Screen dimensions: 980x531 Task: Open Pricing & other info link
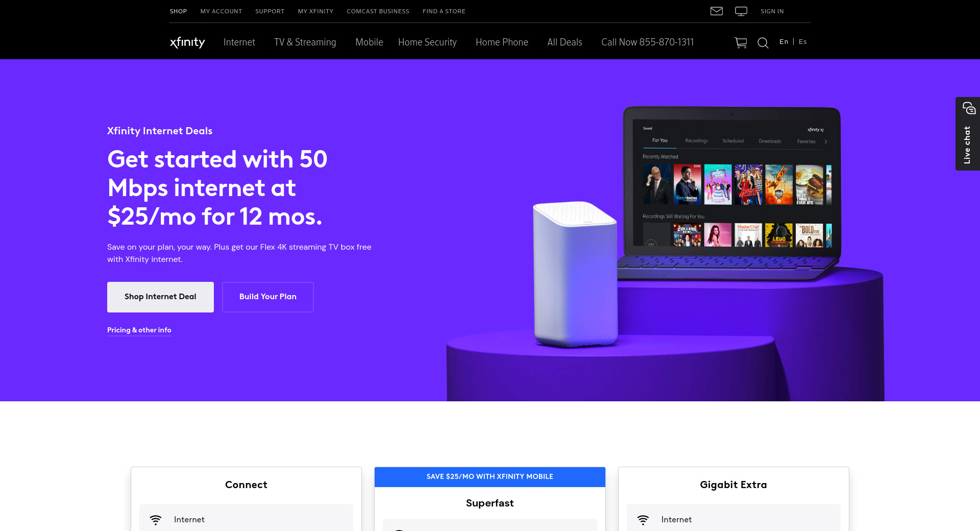pos(139,330)
